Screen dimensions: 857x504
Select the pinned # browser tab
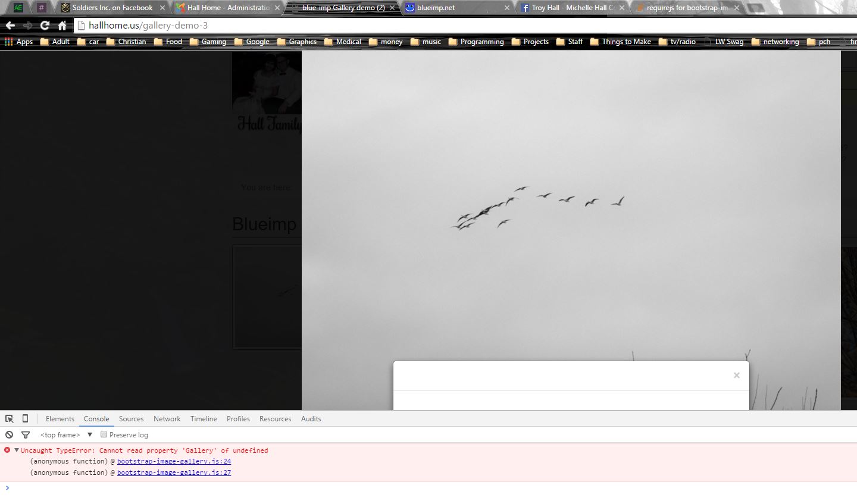pyautogui.click(x=42, y=8)
